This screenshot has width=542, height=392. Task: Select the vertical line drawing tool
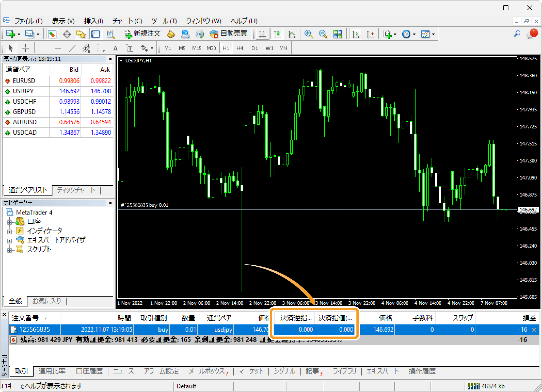point(43,48)
